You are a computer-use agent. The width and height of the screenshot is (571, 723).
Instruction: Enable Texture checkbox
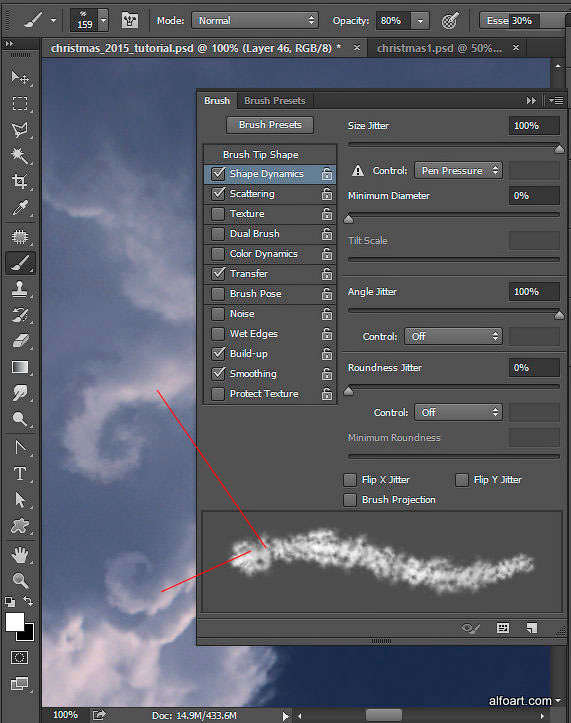click(x=218, y=214)
